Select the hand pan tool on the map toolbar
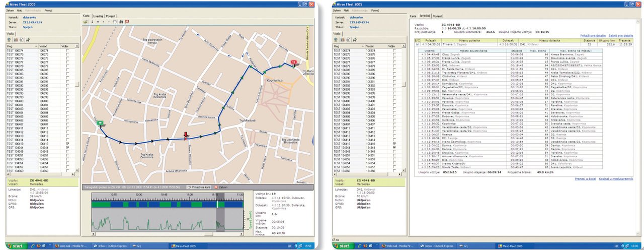This screenshot has width=644, height=250. (115, 22)
